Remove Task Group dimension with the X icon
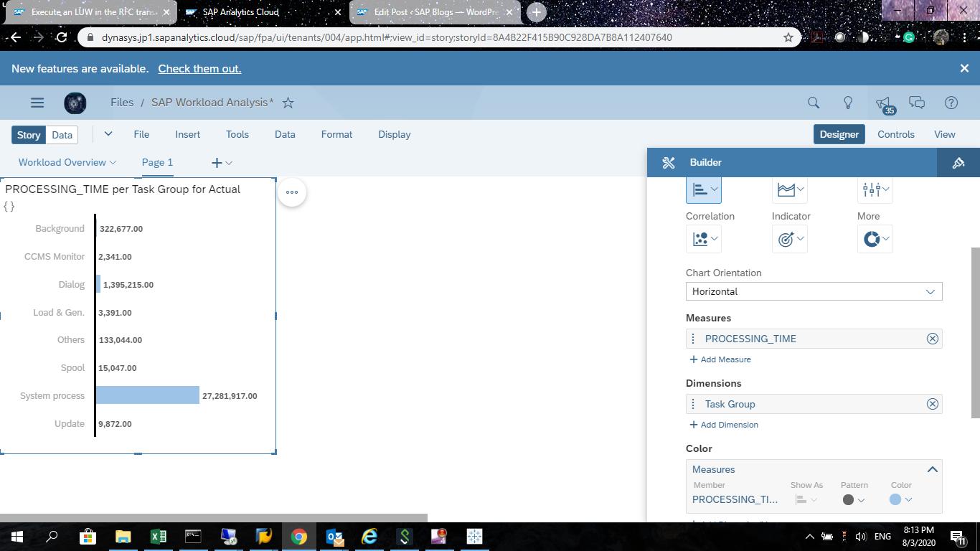 (x=932, y=404)
